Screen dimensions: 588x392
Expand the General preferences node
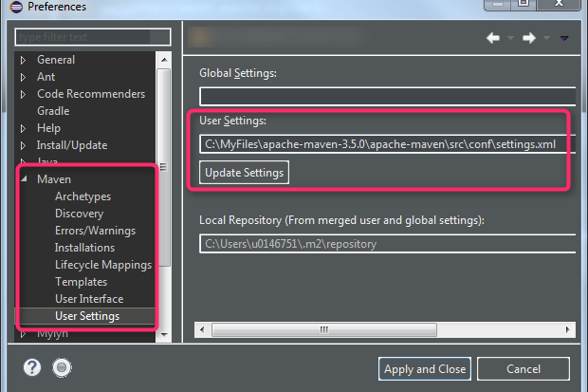(x=25, y=60)
